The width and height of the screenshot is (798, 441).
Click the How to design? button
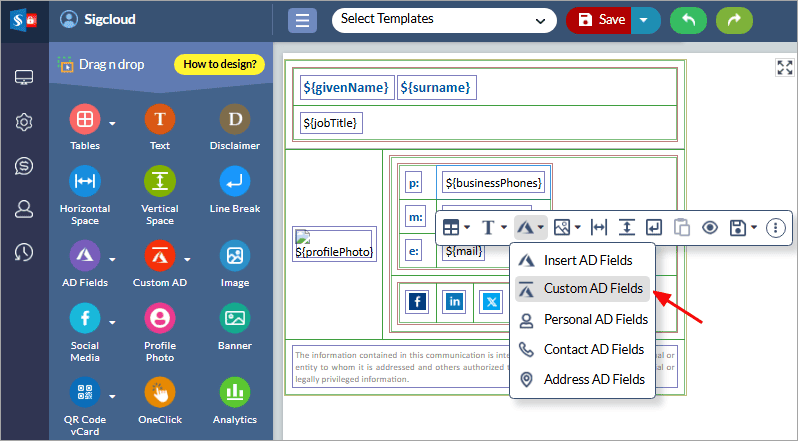point(220,65)
